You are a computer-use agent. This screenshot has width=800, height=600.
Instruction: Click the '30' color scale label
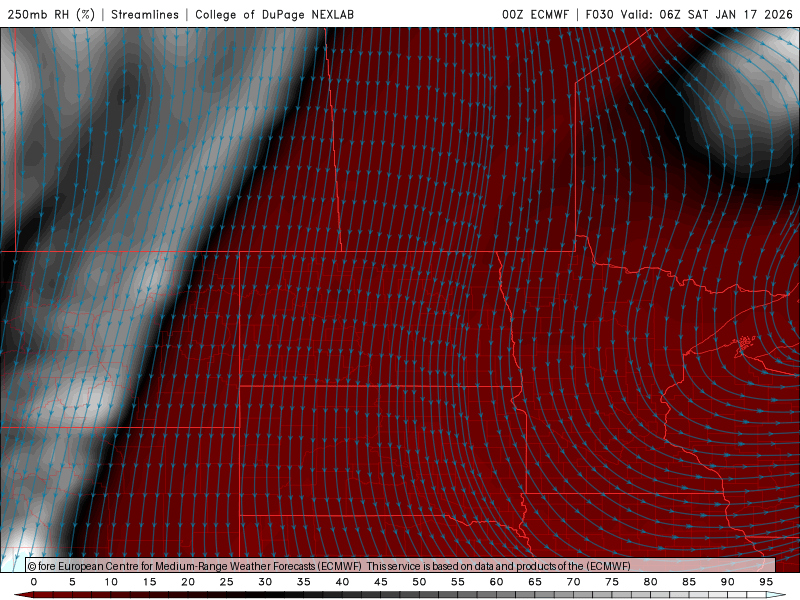pyautogui.click(x=265, y=582)
